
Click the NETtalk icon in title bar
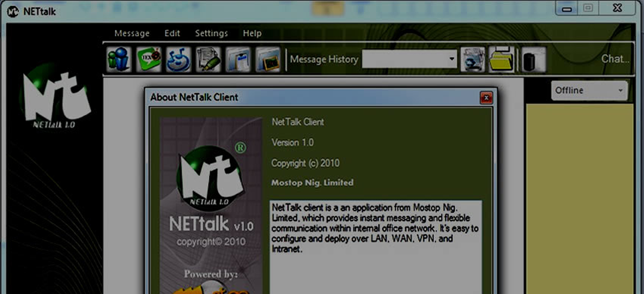click(13, 12)
